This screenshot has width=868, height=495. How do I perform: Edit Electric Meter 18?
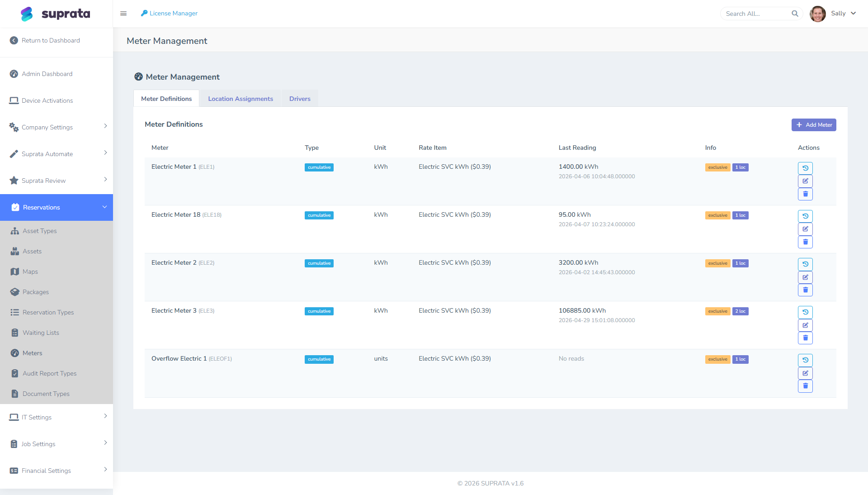[x=805, y=229]
